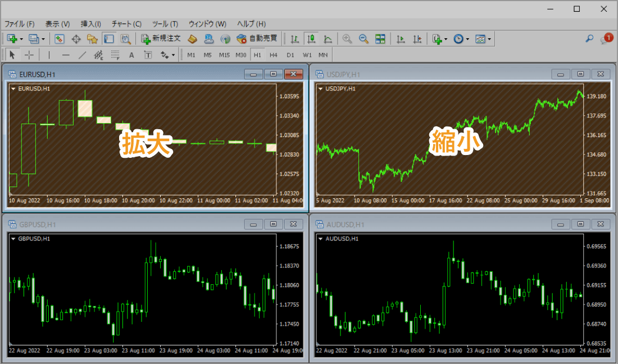618x364 pixels.
Task: Switch chart to candlestick display mode
Action: tap(311, 39)
